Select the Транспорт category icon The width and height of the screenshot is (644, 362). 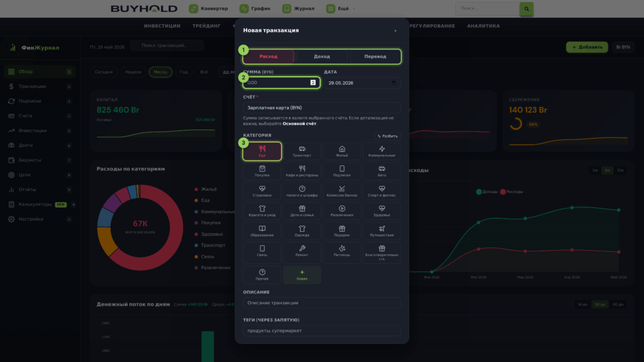pyautogui.click(x=302, y=151)
